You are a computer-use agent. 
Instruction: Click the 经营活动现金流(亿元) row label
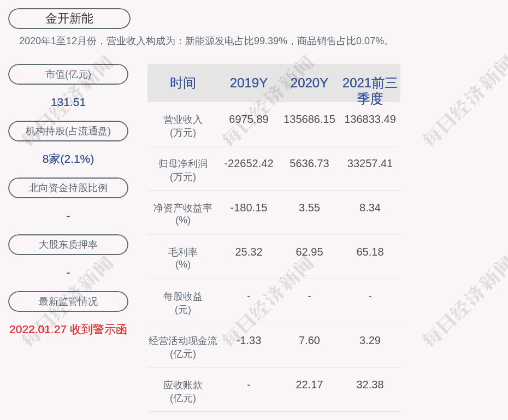coord(183,347)
